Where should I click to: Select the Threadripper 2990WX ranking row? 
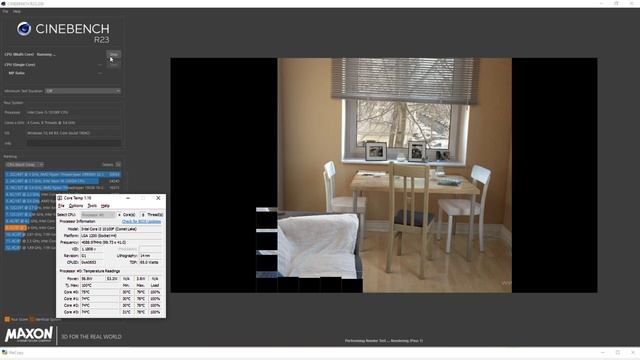[63, 174]
